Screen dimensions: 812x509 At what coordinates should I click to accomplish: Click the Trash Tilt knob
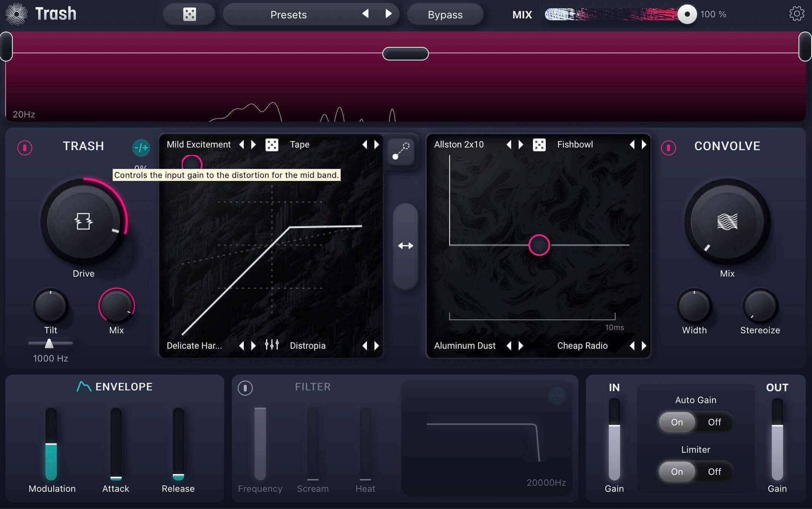[x=50, y=306]
